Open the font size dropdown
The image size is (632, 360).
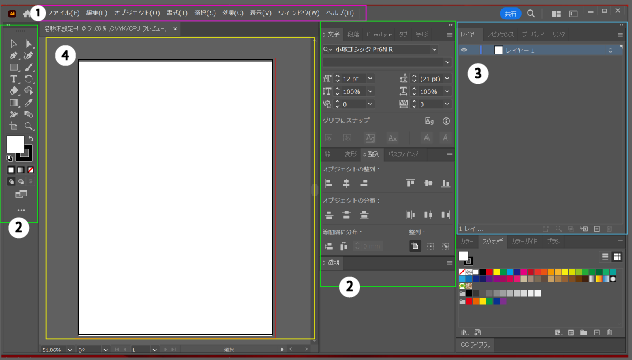pyautogui.click(x=370, y=78)
